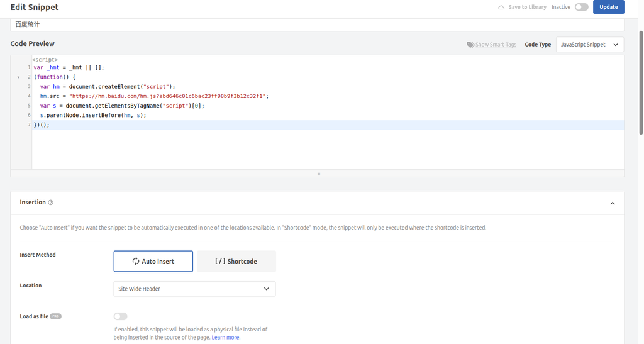Image resolution: width=644 pixels, height=344 pixels.
Task: Toggle the Load as file switch
Action: tap(120, 316)
